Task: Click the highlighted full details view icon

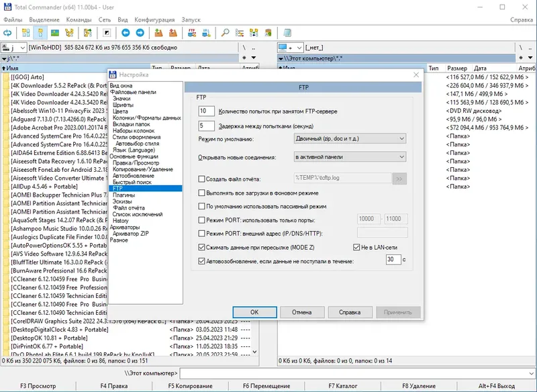Action: pyautogui.click(x=40, y=33)
